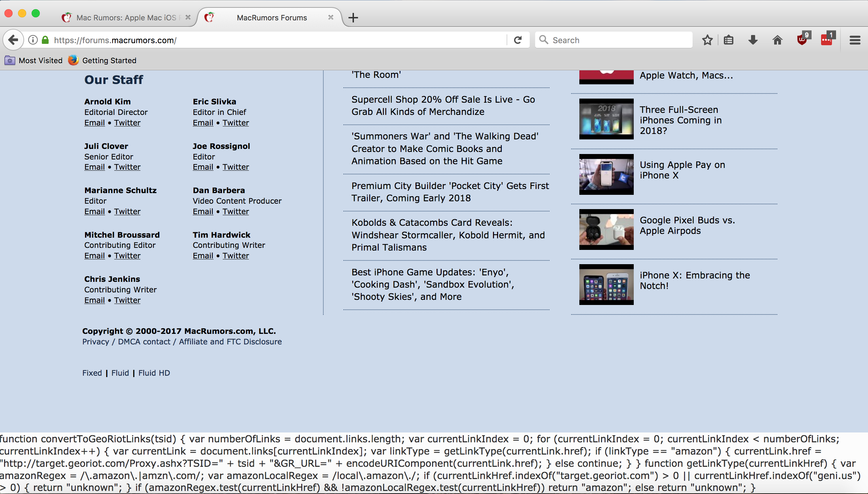The image size is (868, 494).
Task: Email Mitchel Broussard
Action: pos(95,256)
